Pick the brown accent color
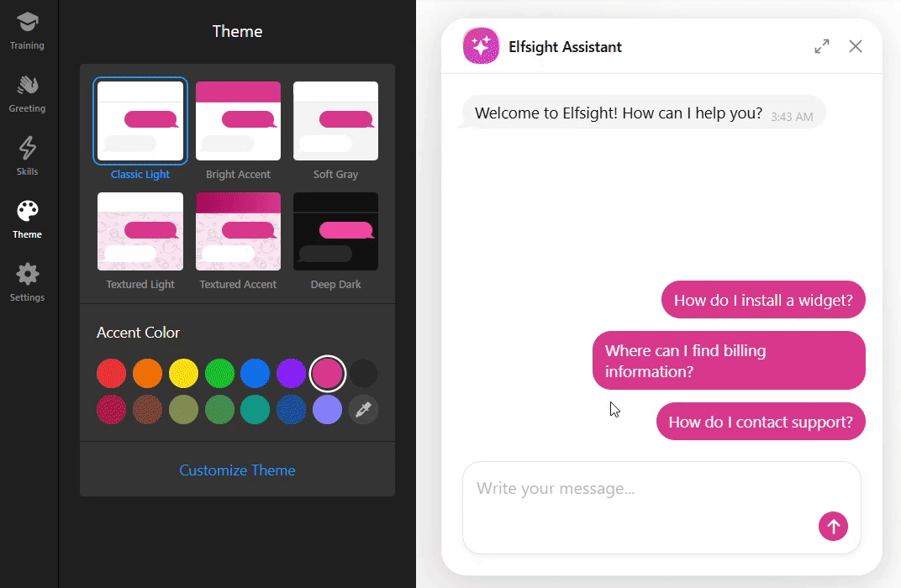Screen dimensions: 901x588 [x=148, y=409]
